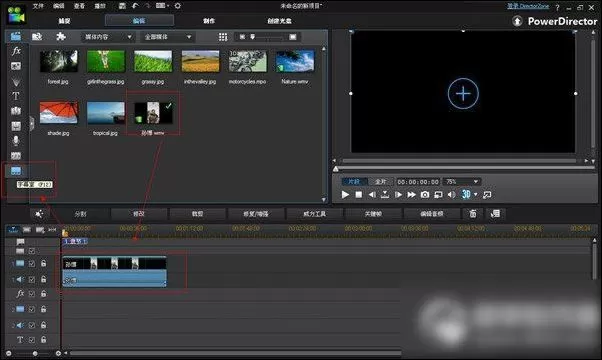Open the all media filter dropdown
Screen dimensions: 602x360
(x=167, y=37)
